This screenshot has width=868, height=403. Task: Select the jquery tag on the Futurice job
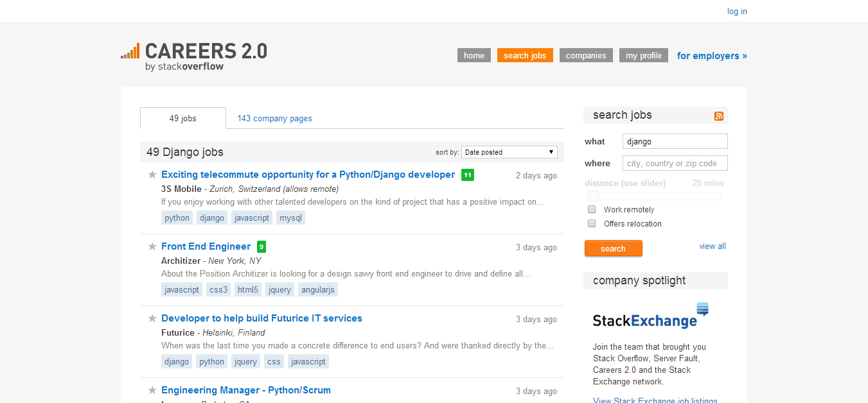(245, 362)
